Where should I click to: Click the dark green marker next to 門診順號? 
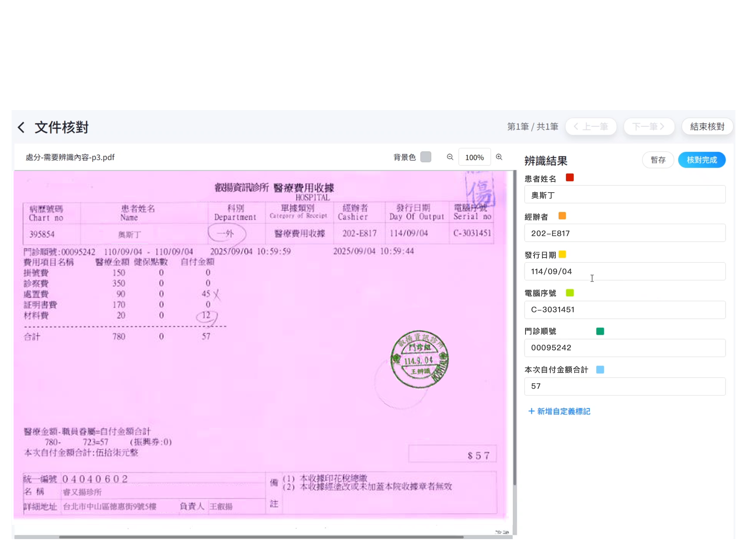point(600,331)
